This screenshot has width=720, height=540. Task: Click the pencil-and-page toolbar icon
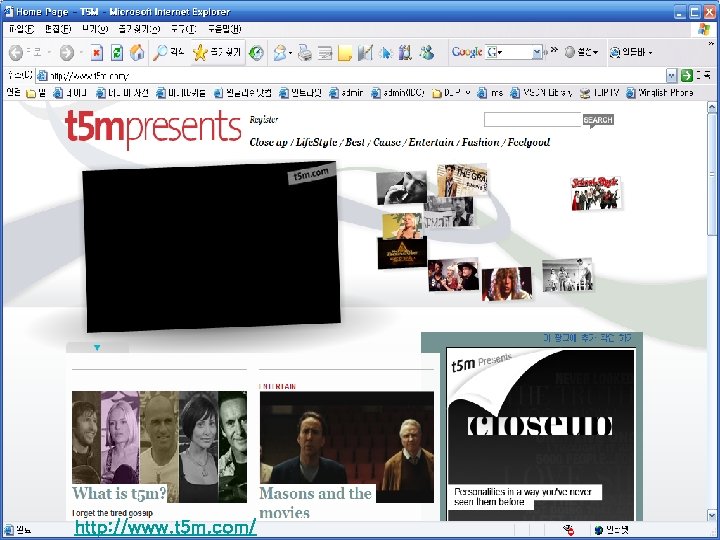pyautogui.click(x=365, y=53)
